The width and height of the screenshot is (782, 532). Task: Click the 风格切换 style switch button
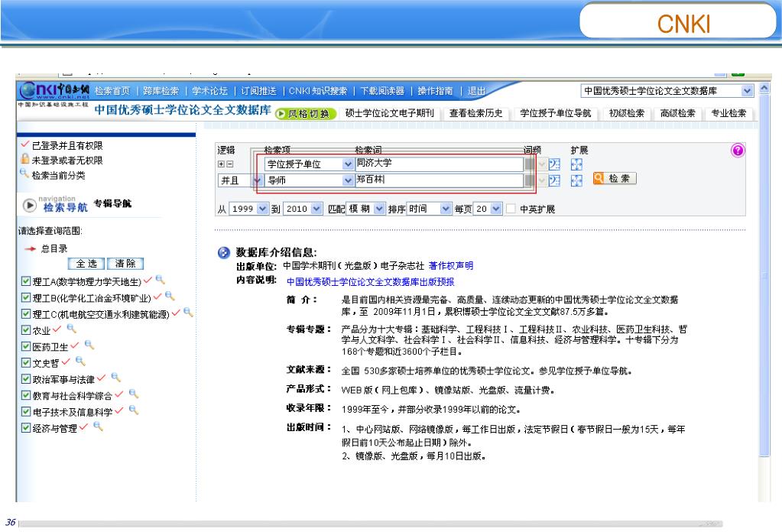(x=304, y=114)
